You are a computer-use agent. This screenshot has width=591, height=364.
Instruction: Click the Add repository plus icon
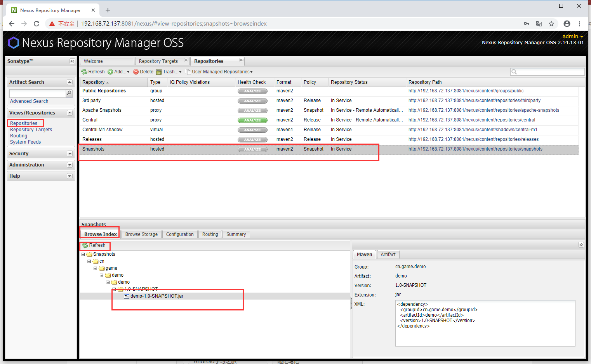[x=110, y=72]
